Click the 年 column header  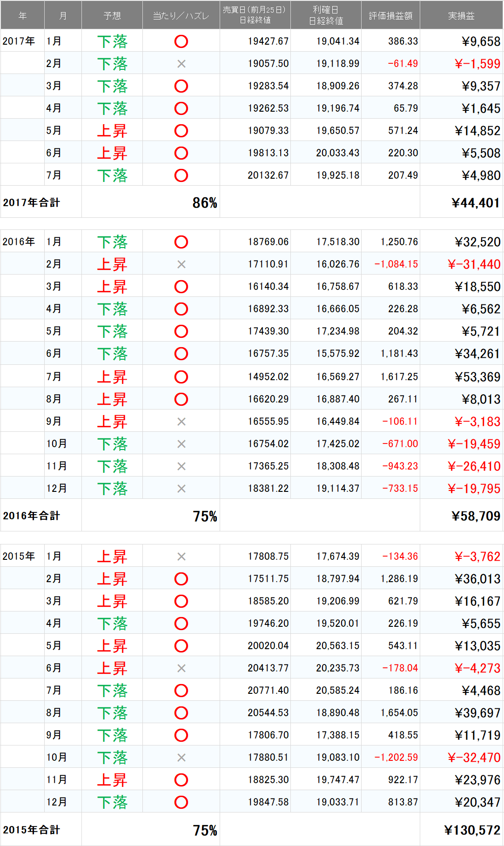click(x=22, y=15)
